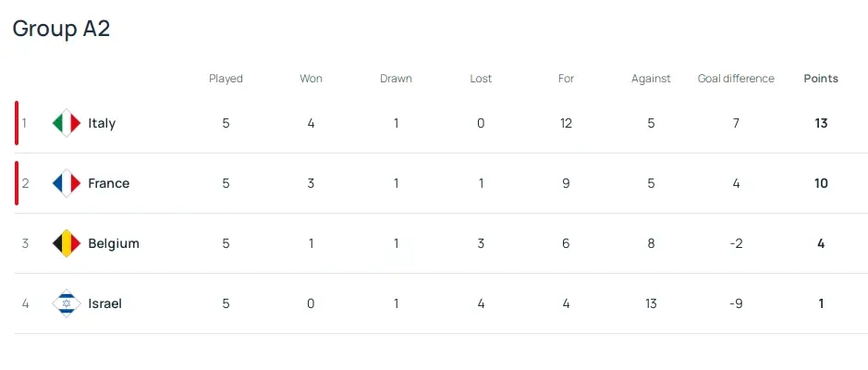Click the Won column header
Image resolution: width=868 pixels, height=370 pixels.
click(x=312, y=79)
